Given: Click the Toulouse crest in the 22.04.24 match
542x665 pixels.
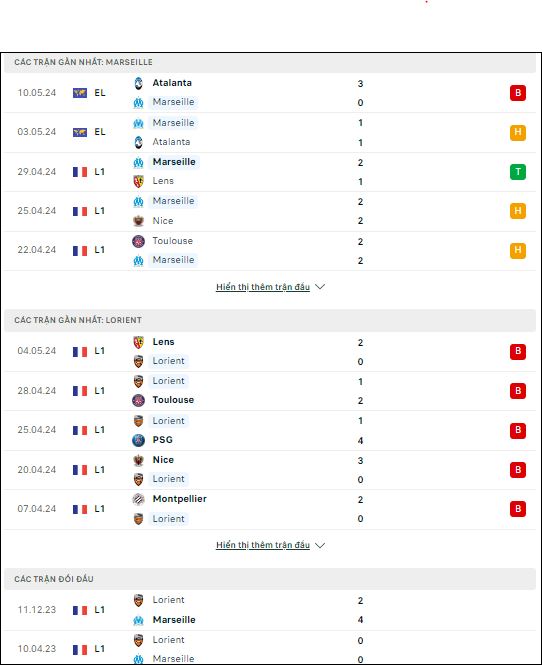Looking at the screenshot, I should [x=138, y=241].
